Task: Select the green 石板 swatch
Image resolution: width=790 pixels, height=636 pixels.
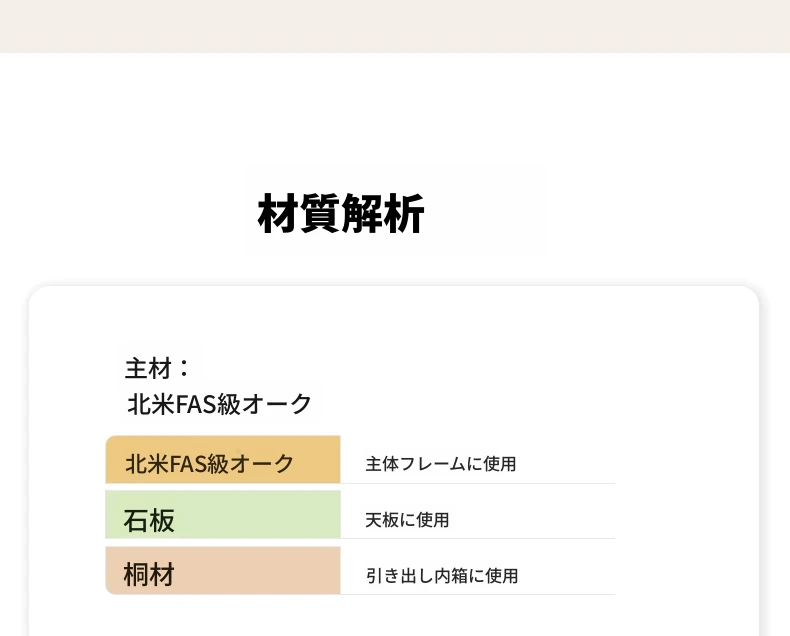Action: click(223, 515)
